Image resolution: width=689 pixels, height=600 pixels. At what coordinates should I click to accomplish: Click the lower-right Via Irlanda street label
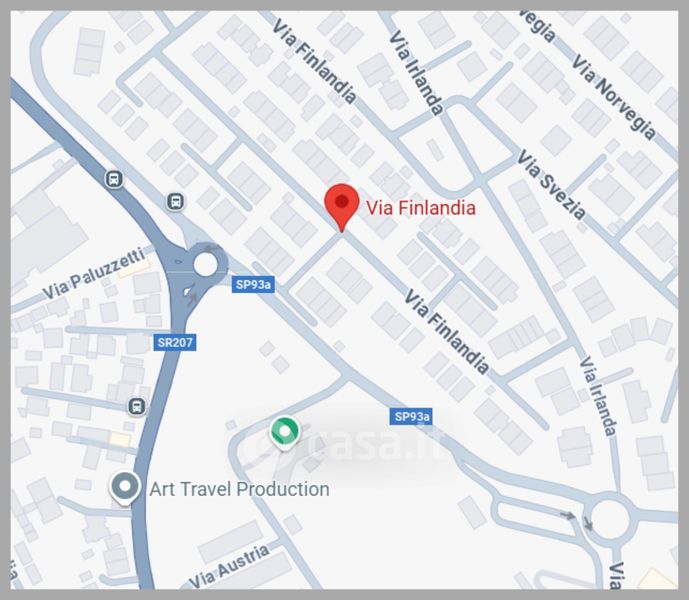coord(598,396)
